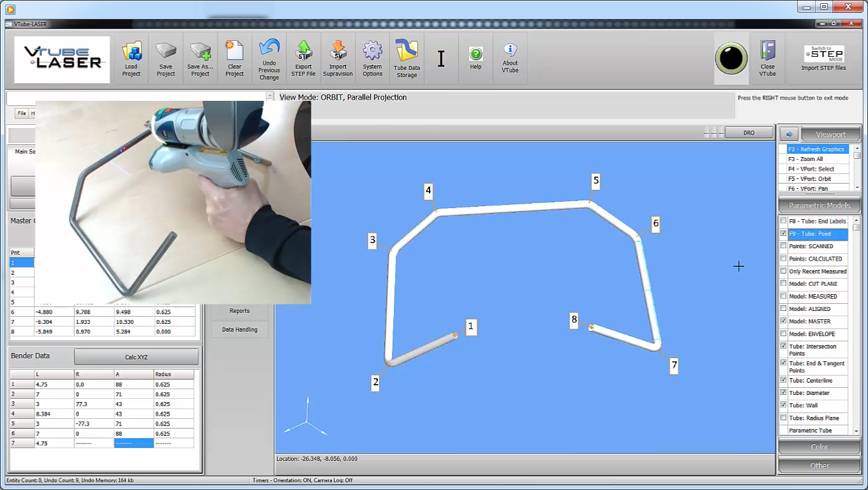Open System Options gear
This screenshot has height=490, width=868.
pos(372,58)
